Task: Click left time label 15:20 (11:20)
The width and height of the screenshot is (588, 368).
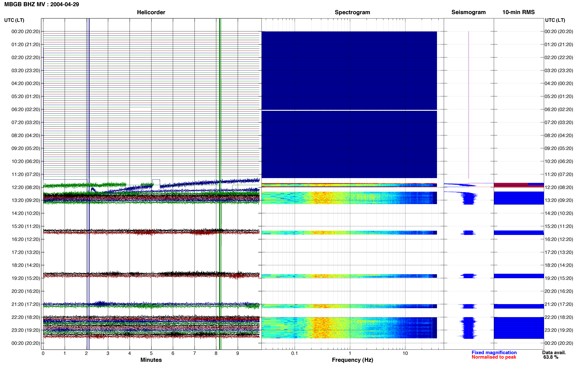Action: click(x=26, y=226)
